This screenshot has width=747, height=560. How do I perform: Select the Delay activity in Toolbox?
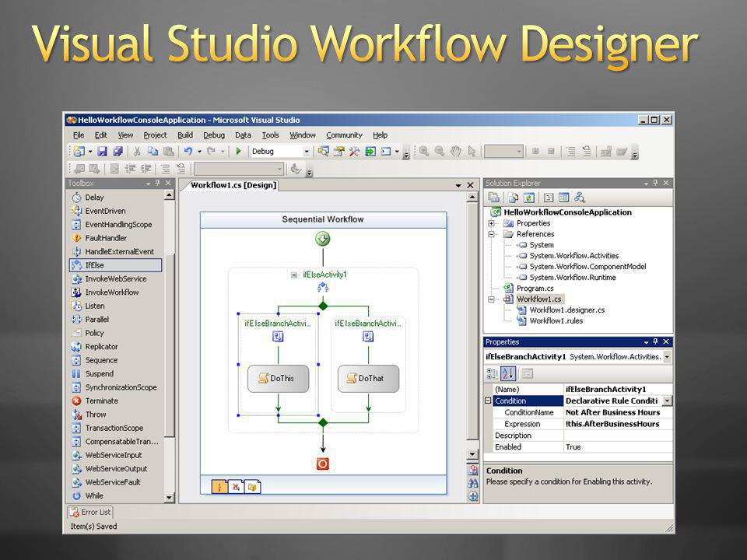pos(116,197)
